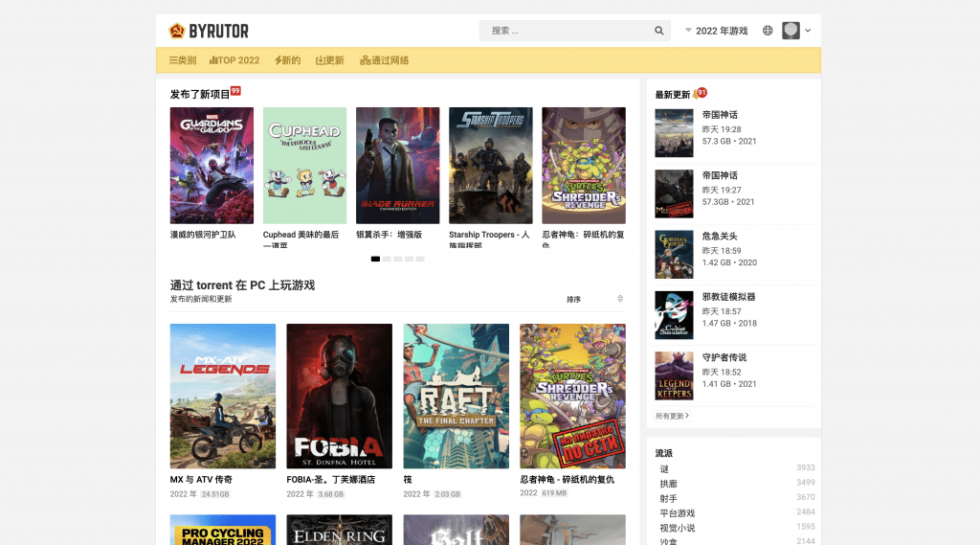
Task: Open the 所有更新 link
Action: point(672,416)
